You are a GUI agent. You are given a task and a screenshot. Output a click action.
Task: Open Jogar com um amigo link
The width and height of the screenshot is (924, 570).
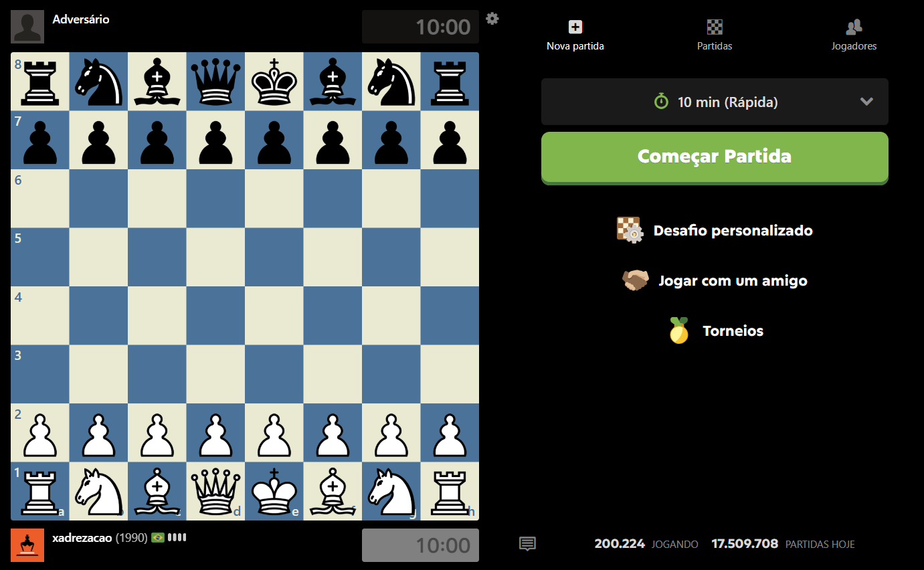tap(733, 281)
